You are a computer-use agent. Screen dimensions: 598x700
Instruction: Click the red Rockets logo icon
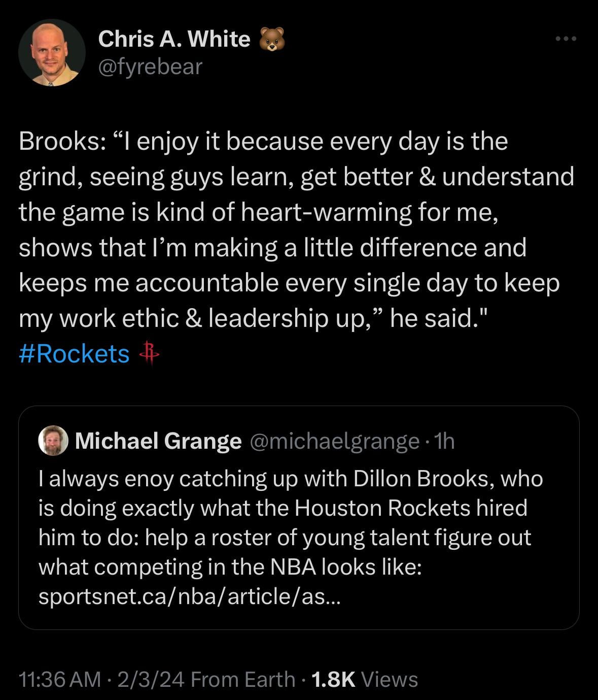tap(149, 353)
